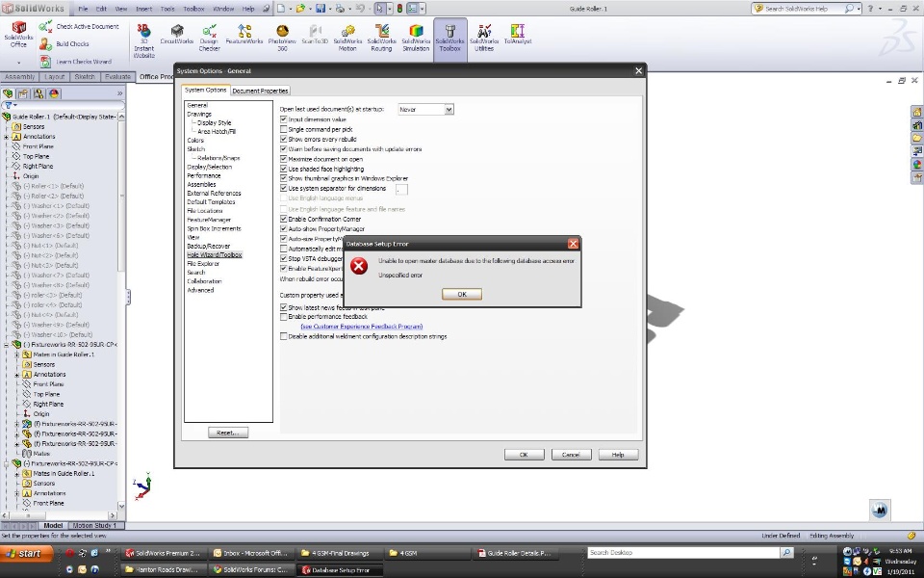Open the DisplayManager tab icon
Screen dimensions: 924x578
[x=54, y=93]
